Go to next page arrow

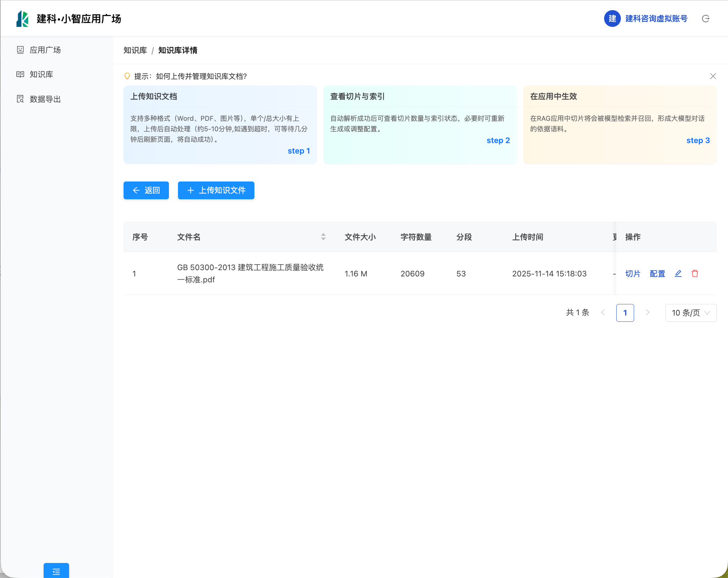(647, 313)
